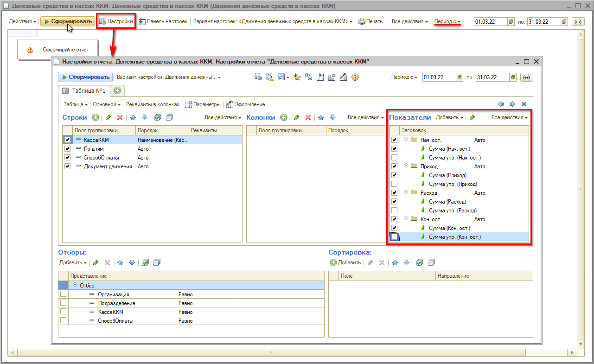Screen dimensions: 594x364
Task: Click Сформировать in main window toolbar
Action: (x=68, y=21)
